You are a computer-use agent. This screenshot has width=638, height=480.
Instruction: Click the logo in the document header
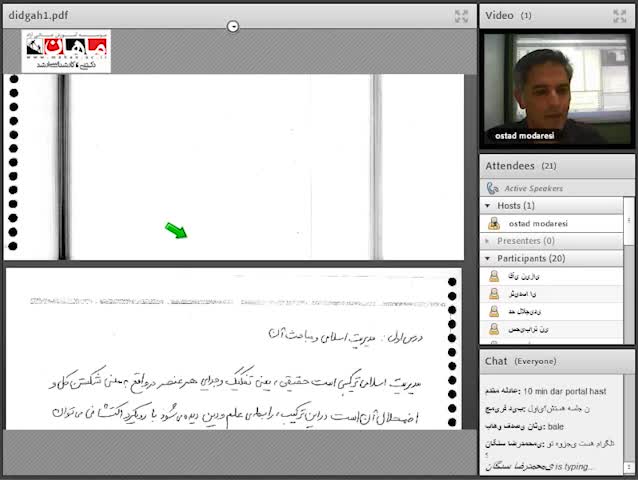click(x=66, y=51)
